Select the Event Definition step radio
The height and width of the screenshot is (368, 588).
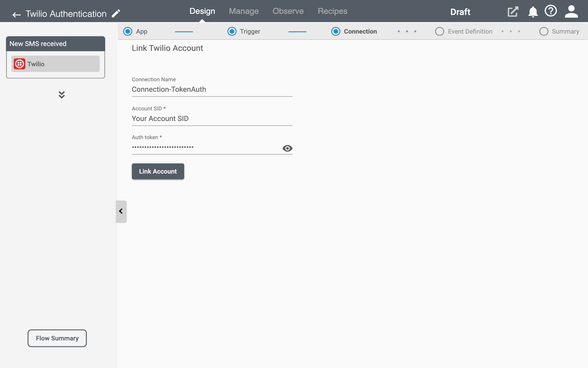tap(440, 32)
